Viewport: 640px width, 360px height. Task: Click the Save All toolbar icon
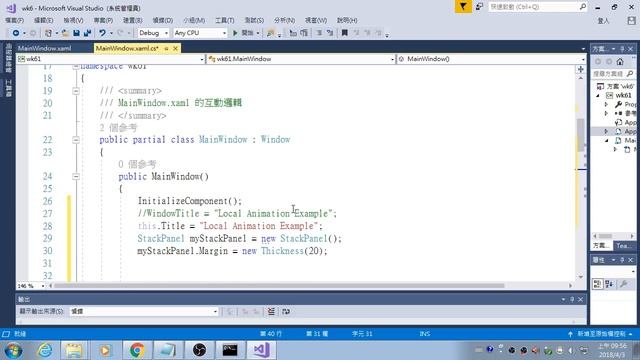(x=87, y=33)
